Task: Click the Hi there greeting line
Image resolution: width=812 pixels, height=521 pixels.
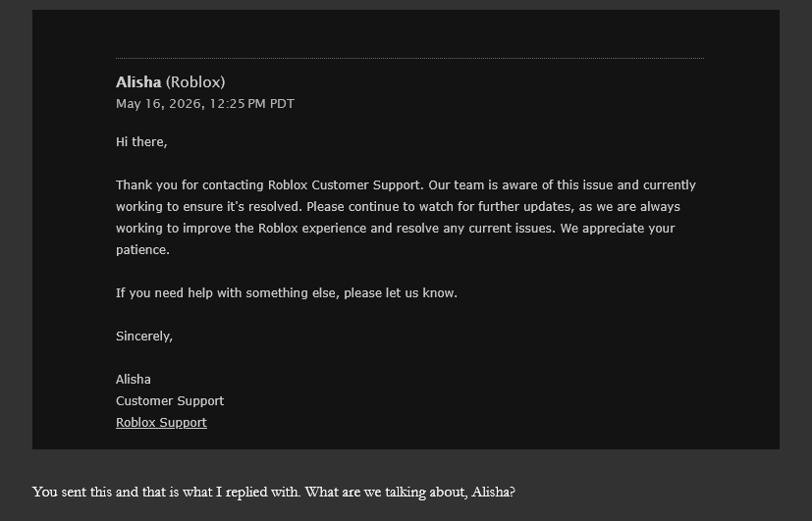Action: pyautogui.click(x=141, y=141)
